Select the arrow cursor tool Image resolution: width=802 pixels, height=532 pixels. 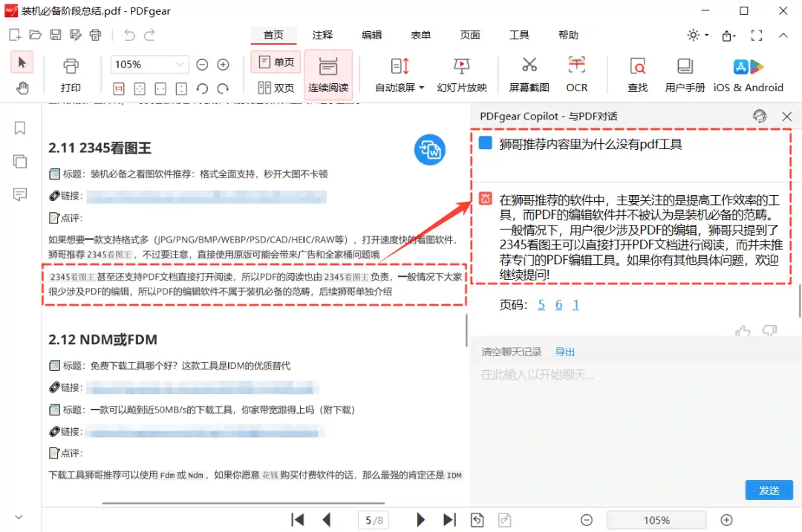[22, 63]
